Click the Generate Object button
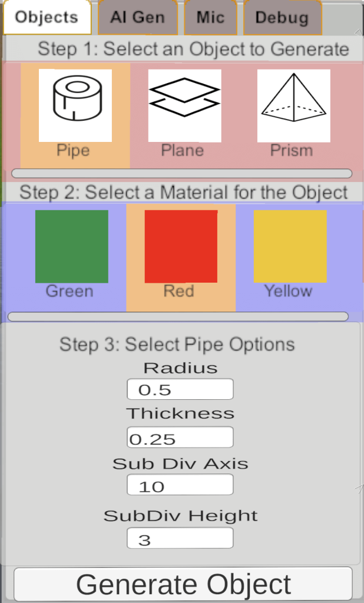The image size is (364, 603). point(183,584)
